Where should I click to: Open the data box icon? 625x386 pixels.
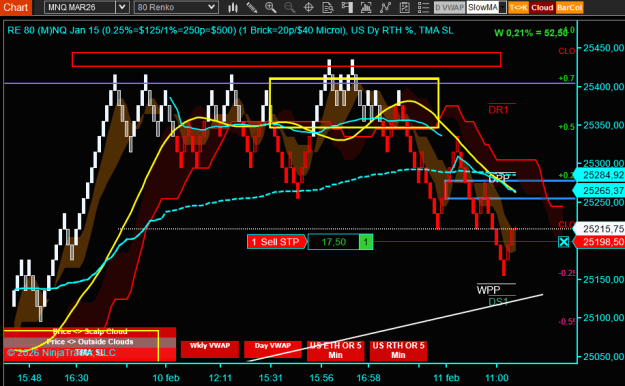328,8
